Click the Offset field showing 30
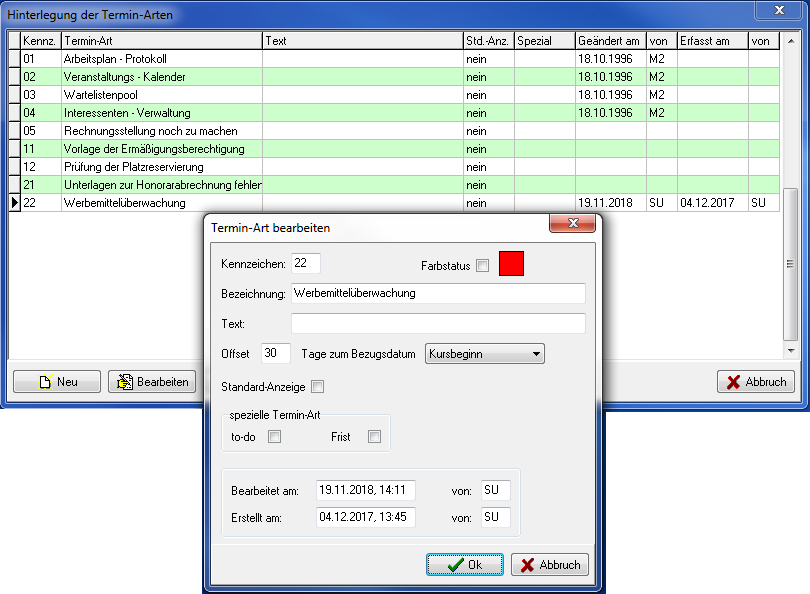 pyautogui.click(x=276, y=353)
